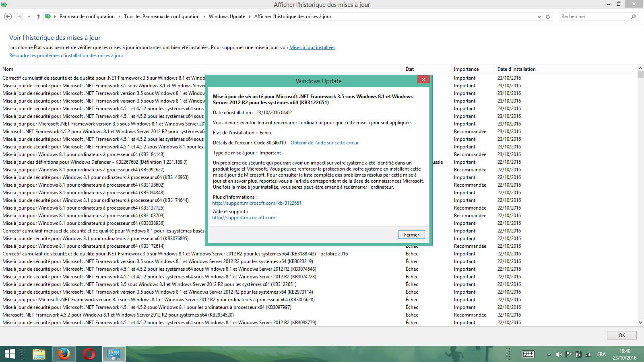The image size is (644, 362).
Task: Select the KB3074228 .NET Framework row
Action: [270, 277]
